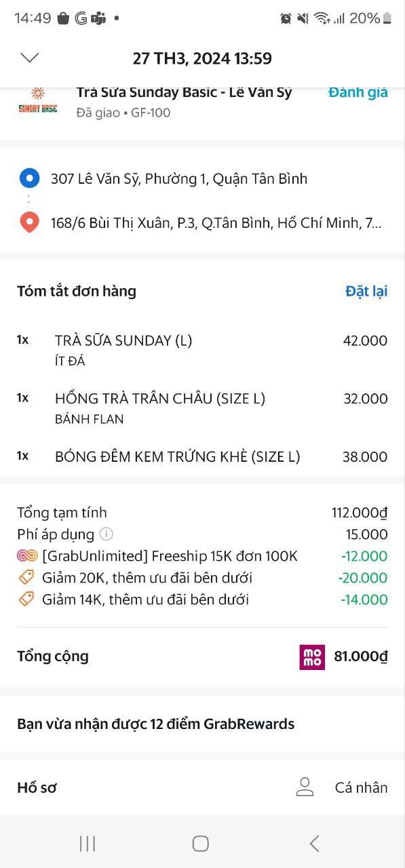
Task: Select the TRÀ SỮA SUNDAY (L) item
Action: click(x=202, y=350)
